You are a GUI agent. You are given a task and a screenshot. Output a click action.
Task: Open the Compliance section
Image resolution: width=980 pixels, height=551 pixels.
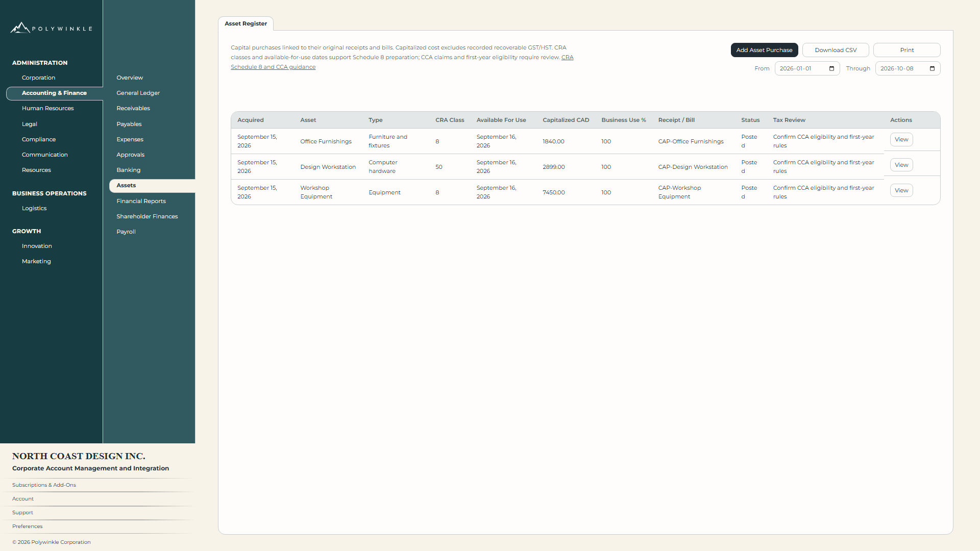39,139
